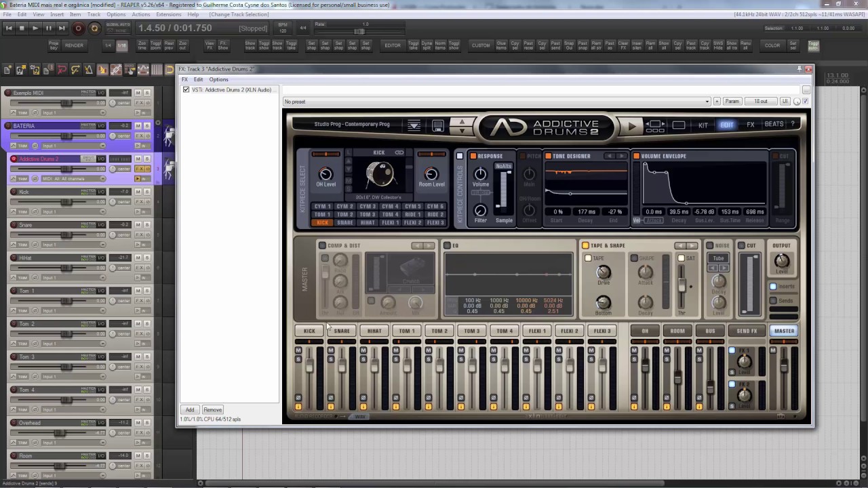Click the OH Level knob

(x=325, y=174)
